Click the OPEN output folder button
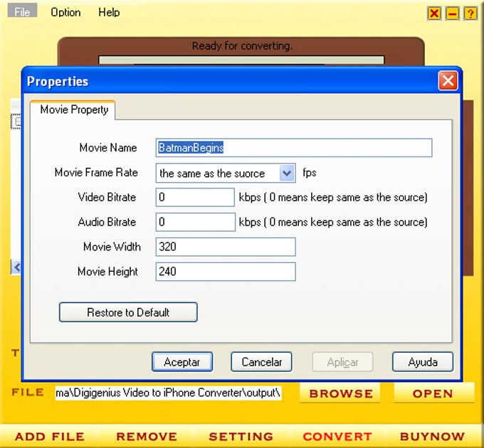The image size is (484, 448). [433, 393]
